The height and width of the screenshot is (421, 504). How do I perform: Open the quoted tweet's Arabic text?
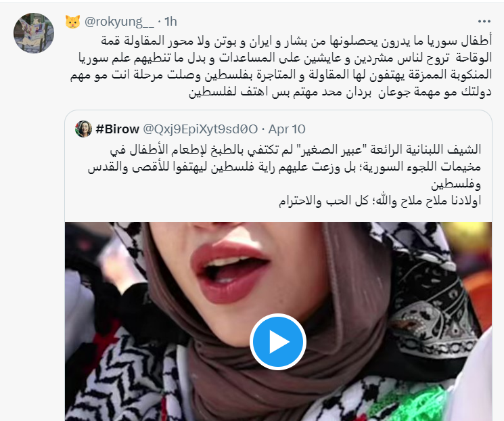click(x=284, y=175)
